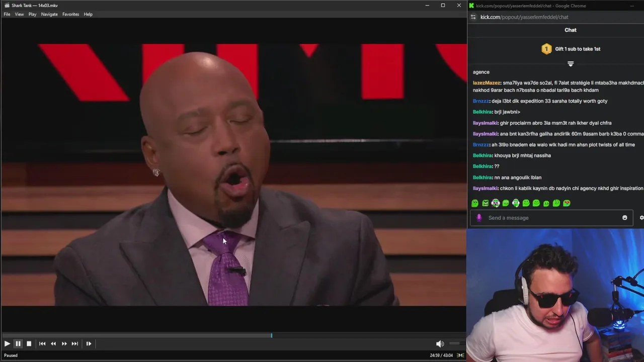The image size is (644, 362).
Task: Expand the leaderboard with the chevron below it
Action: (571, 64)
